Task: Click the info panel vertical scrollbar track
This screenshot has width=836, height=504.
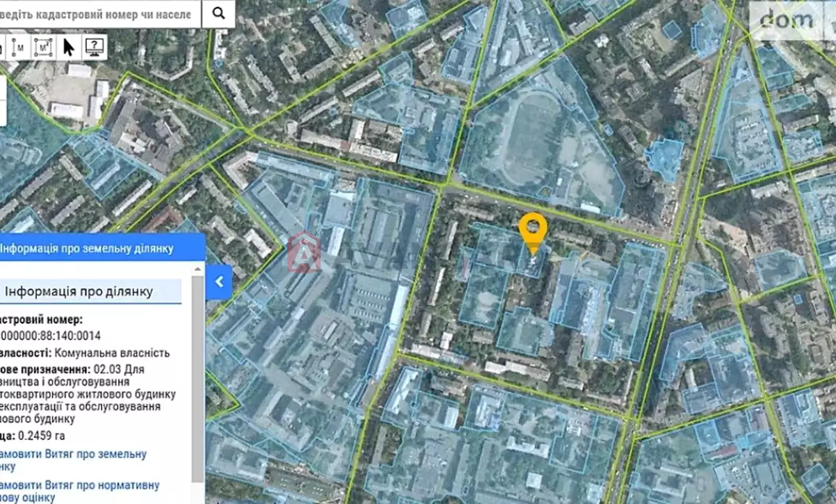Action: [198, 376]
